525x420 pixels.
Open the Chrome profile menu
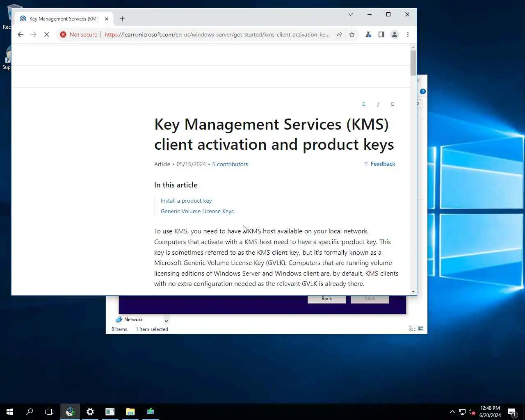tap(395, 34)
